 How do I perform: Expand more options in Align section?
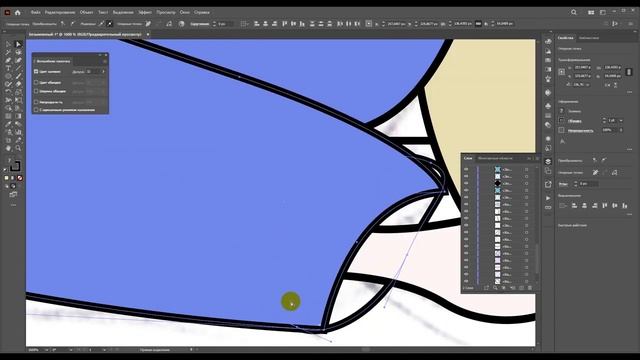point(630,214)
